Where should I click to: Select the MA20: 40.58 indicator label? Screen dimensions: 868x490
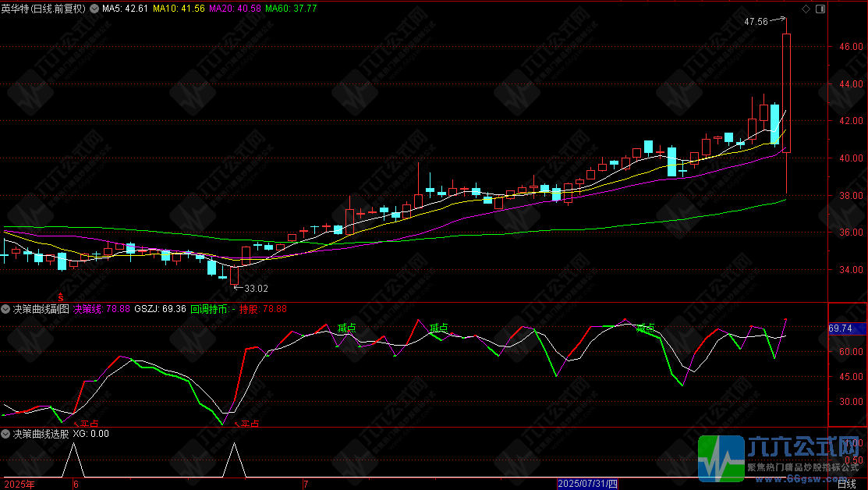point(236,9)
